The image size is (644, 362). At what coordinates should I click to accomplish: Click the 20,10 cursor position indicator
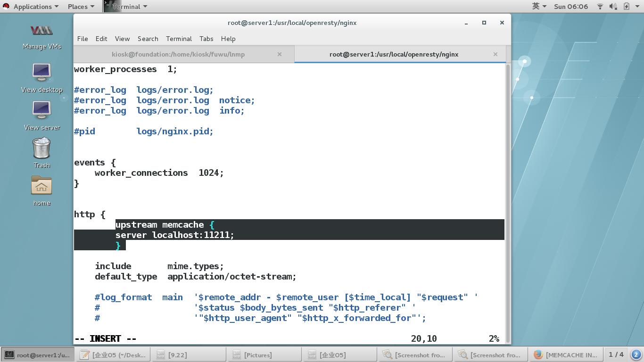[424, 339]
